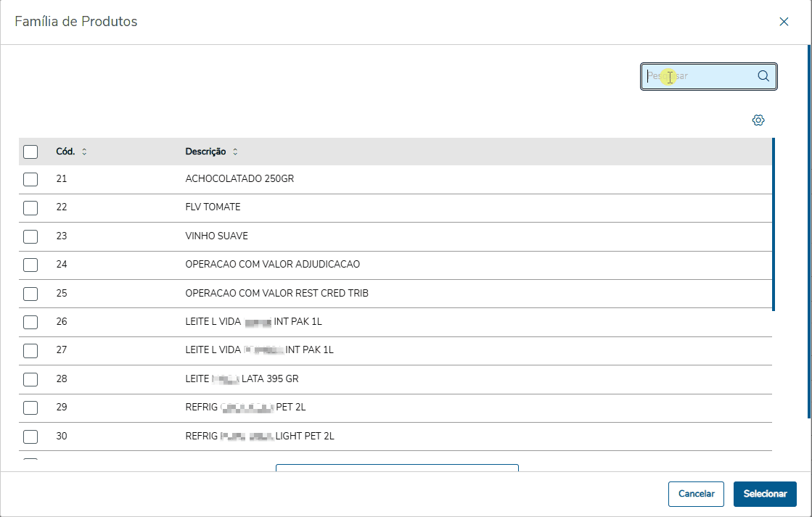Mark checkbox for code 30 REFRIG LIGHT
Image resolution: width=812 pixels, height=517 pixels.
[30, 437]
